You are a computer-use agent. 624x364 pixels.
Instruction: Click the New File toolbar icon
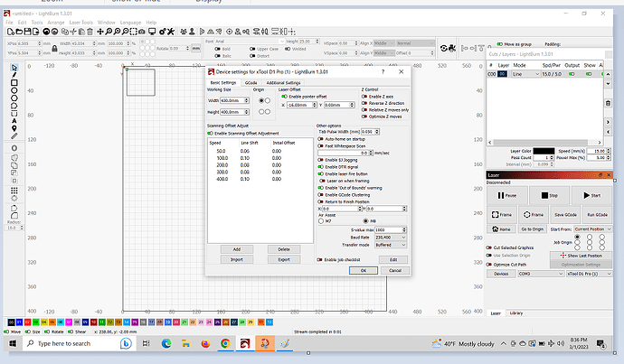pos(11,32)
